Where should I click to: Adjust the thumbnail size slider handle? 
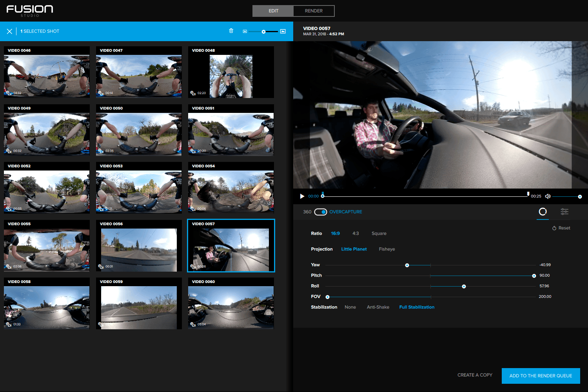pyautogui.click(x=264, y=32)
